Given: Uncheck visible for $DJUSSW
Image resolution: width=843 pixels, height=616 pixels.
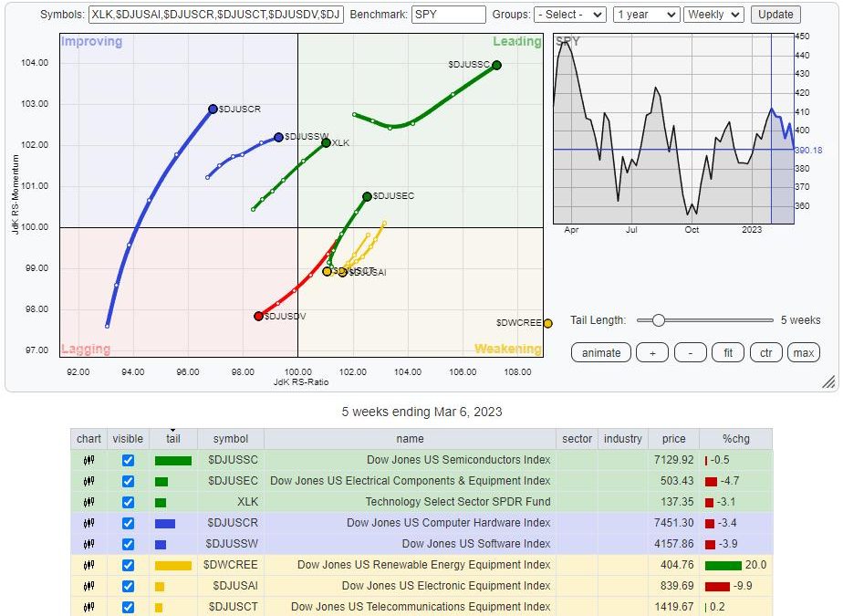Looking at the screenshot, I should coord(128,544).
